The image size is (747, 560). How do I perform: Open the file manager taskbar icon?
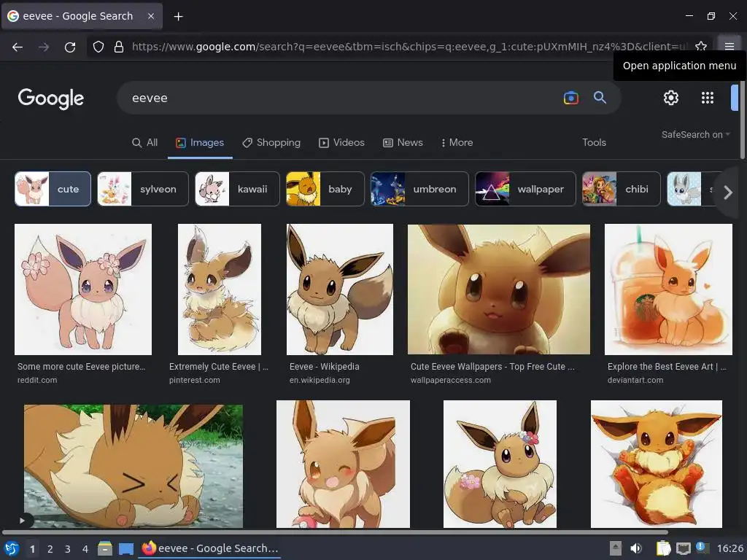pos(105,548)
